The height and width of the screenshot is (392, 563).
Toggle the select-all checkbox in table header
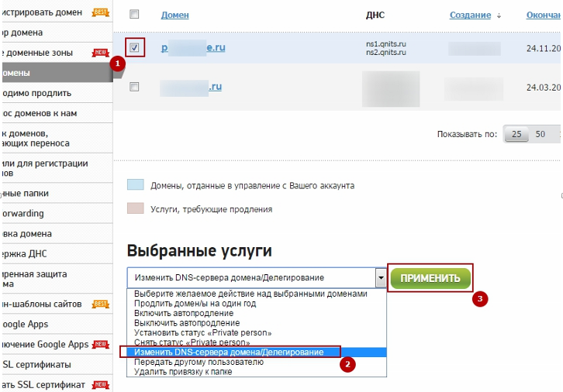(134, 15)
